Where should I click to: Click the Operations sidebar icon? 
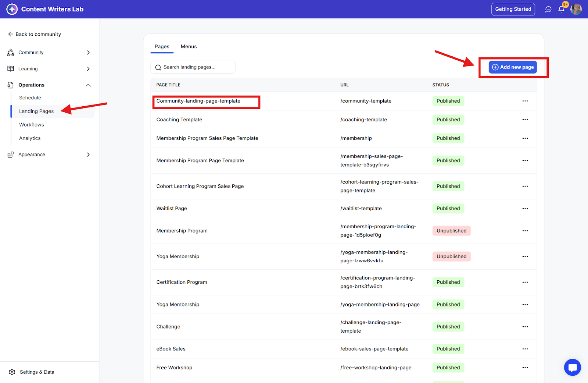click(x=11, y=85)
